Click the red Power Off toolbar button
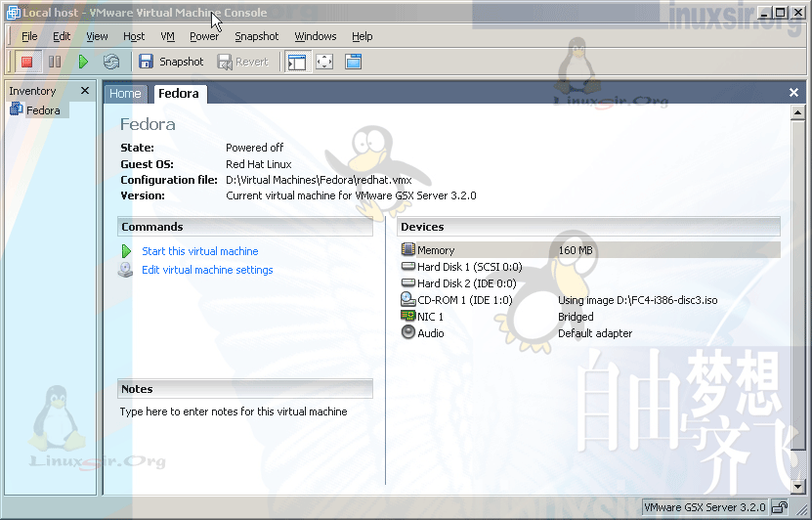 coord(27,63)
